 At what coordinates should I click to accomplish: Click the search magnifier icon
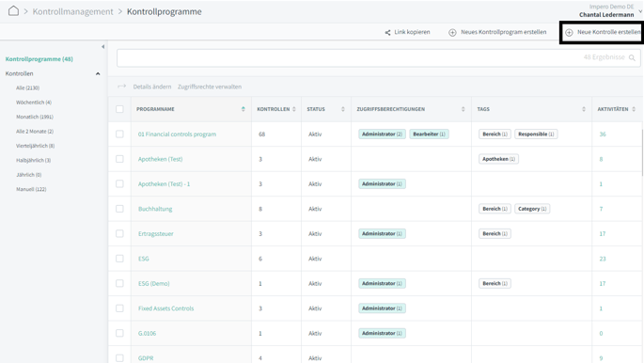[x=632, y=58]
